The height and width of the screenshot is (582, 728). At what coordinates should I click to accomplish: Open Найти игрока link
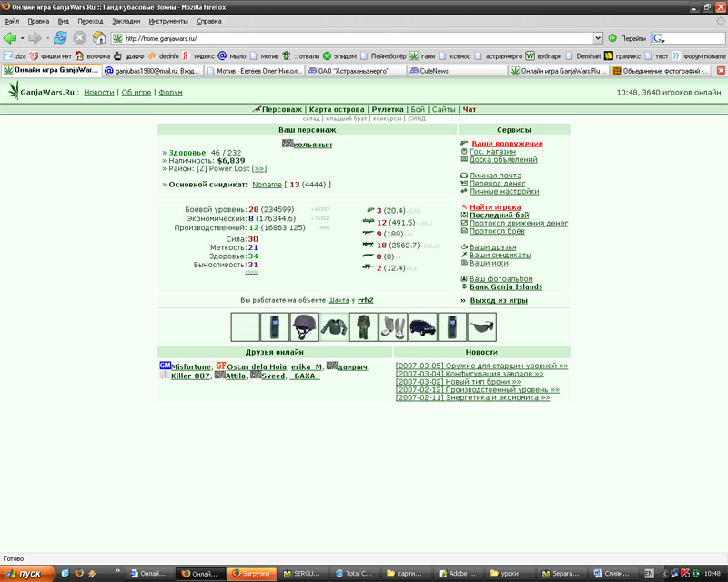pyautogui.click(x=495, y=207)
